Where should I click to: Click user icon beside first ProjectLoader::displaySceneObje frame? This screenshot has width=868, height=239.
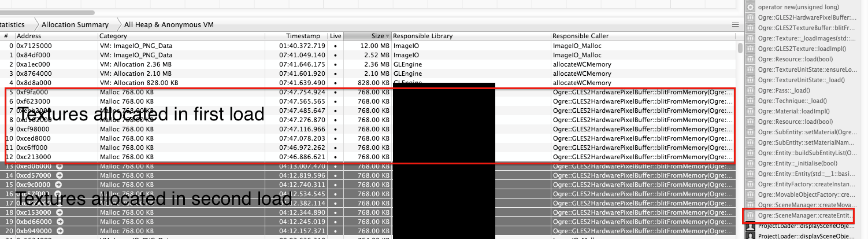(750, 226)
